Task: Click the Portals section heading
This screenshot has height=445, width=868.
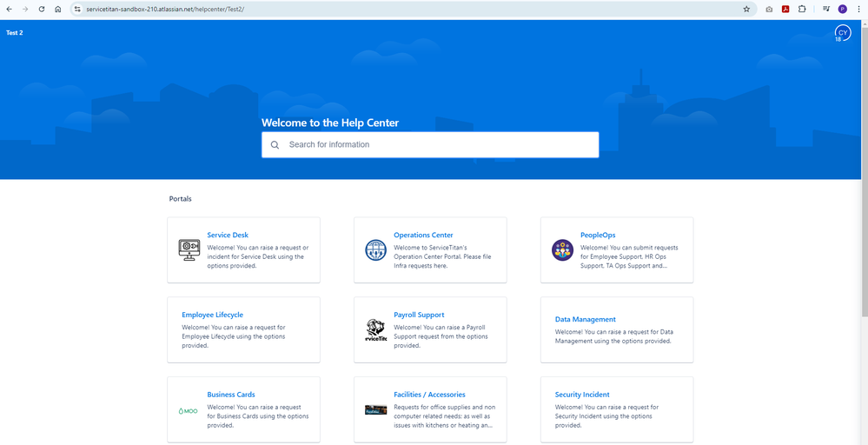Action: pyautogui.click(x=181, y=199)
